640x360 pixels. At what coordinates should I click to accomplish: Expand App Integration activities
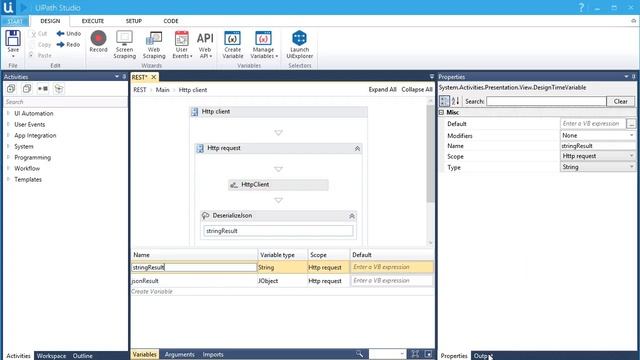click(x=8, y=136)
